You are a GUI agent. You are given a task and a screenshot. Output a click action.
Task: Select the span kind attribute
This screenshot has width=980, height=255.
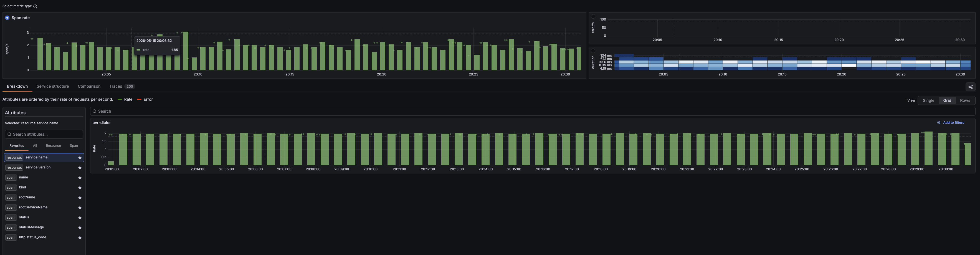coord(44,188)
